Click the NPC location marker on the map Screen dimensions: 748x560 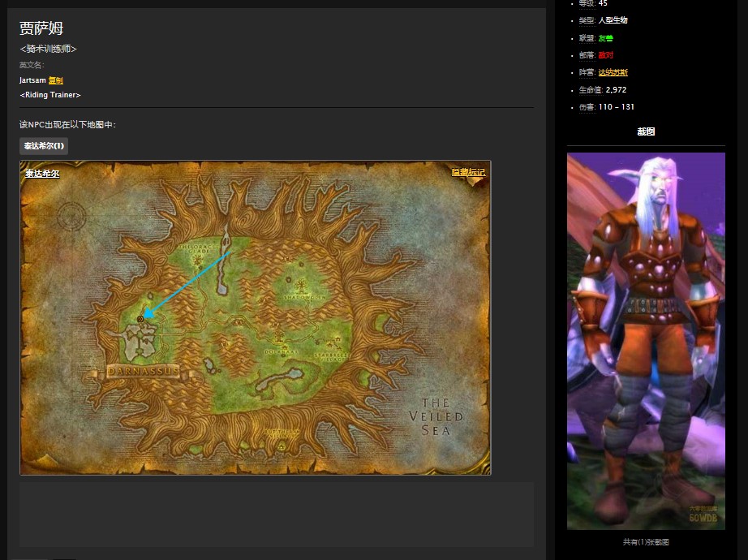[140, 320]
